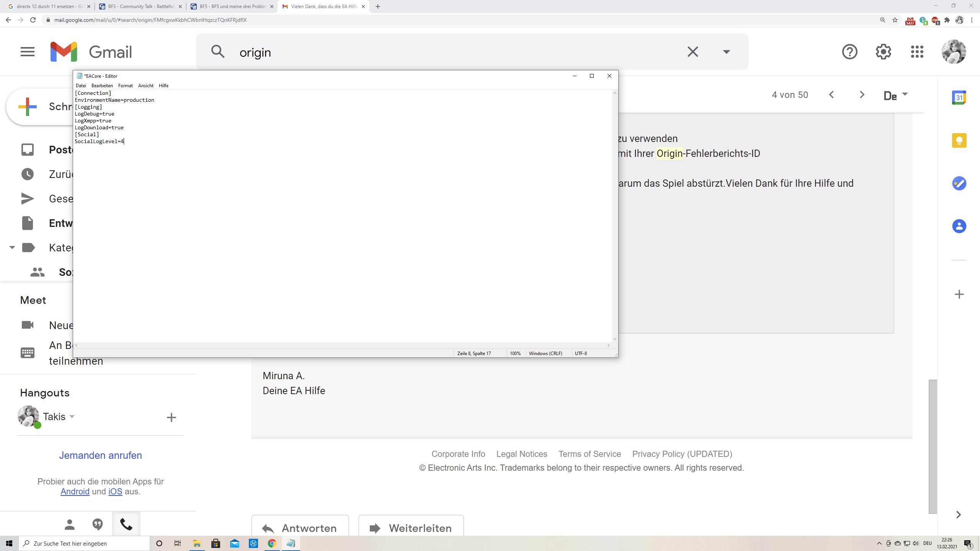Open input tools language dropdown arrow
Image resolution: width=980 pixels, height=551 pixels.
(x=905, y=94)
